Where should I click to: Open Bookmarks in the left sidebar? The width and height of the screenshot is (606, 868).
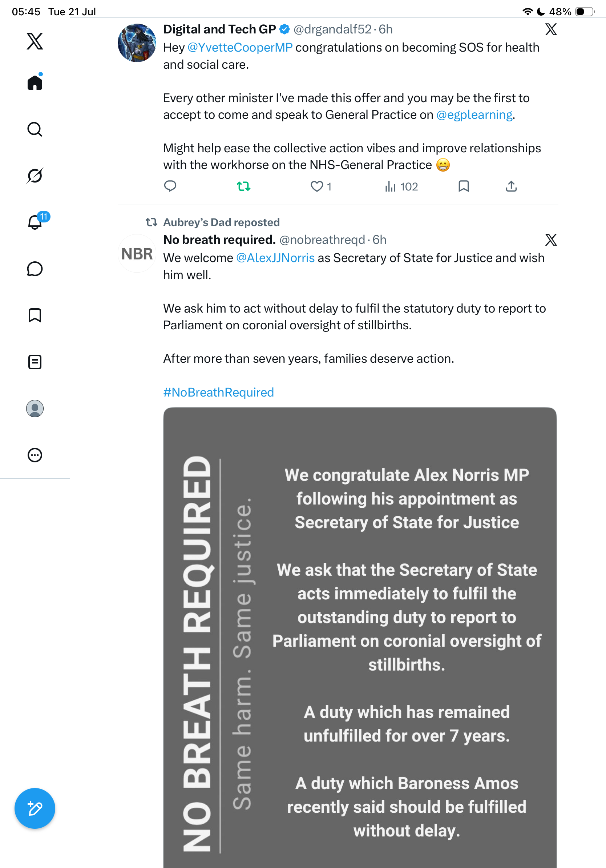35,315
